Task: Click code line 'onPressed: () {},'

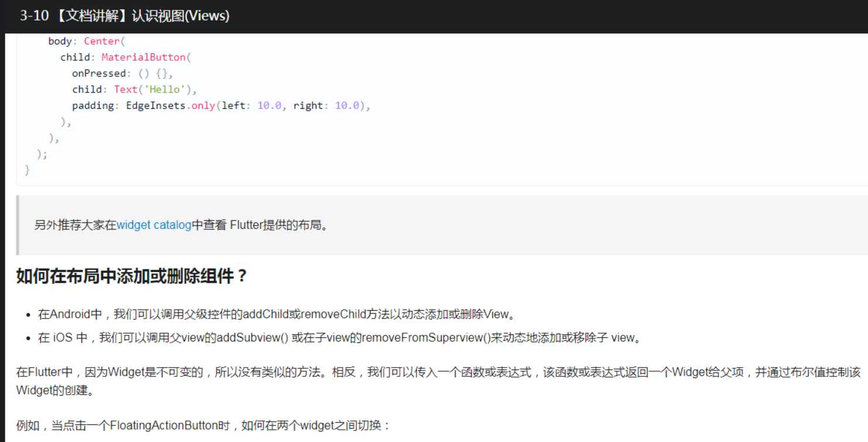Action: [123, 74]
